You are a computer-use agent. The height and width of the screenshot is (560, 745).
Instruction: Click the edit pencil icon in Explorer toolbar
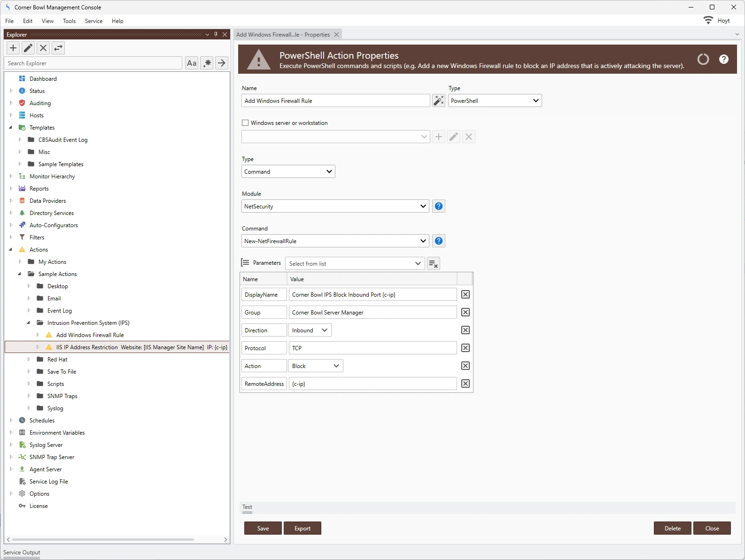click(x=28, y=48)
